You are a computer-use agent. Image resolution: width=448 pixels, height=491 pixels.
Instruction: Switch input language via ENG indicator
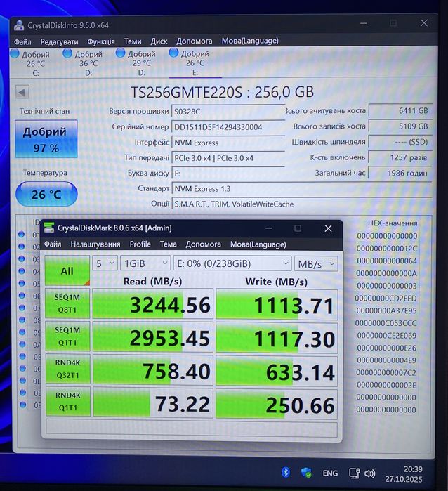click(330, 473)
